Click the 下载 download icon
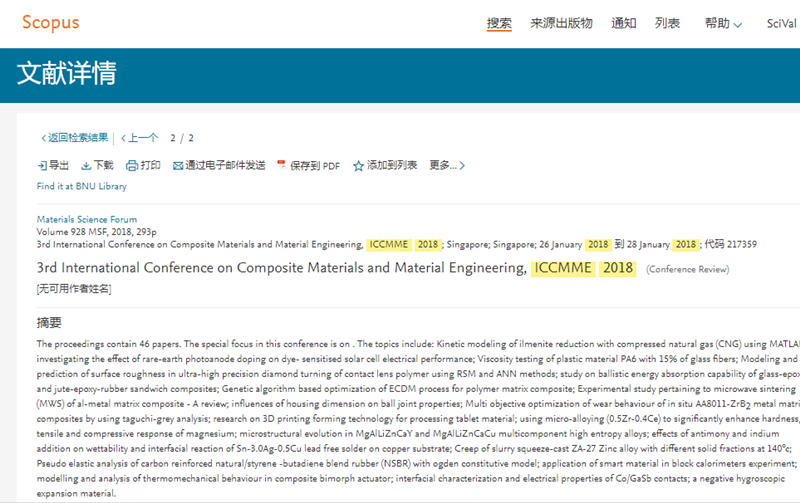The image size is (800, 503). (86, 165)
